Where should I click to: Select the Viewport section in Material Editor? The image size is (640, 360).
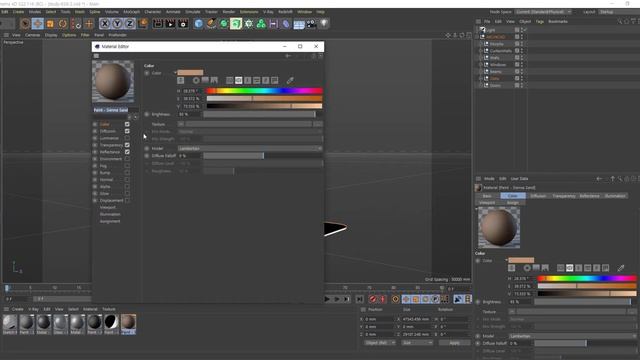(107, 207)
